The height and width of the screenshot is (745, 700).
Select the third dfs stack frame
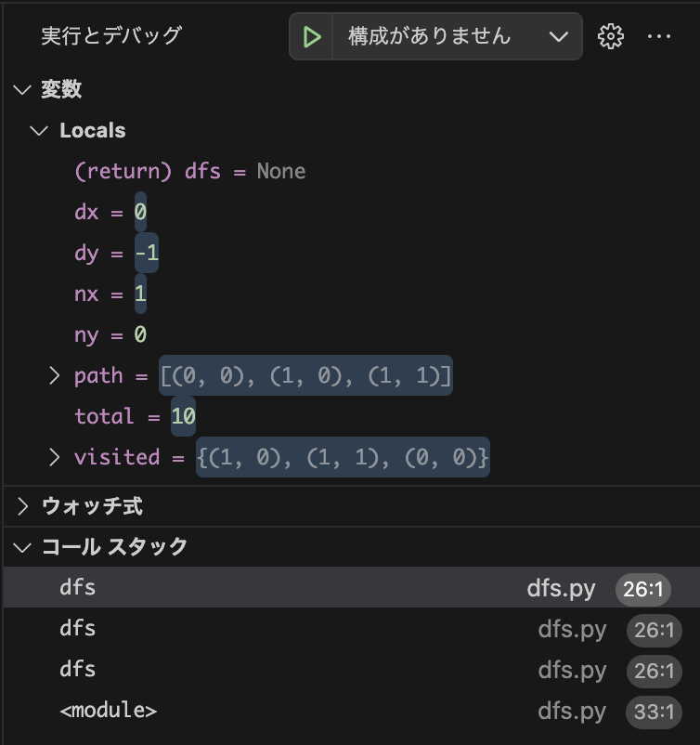78,670
